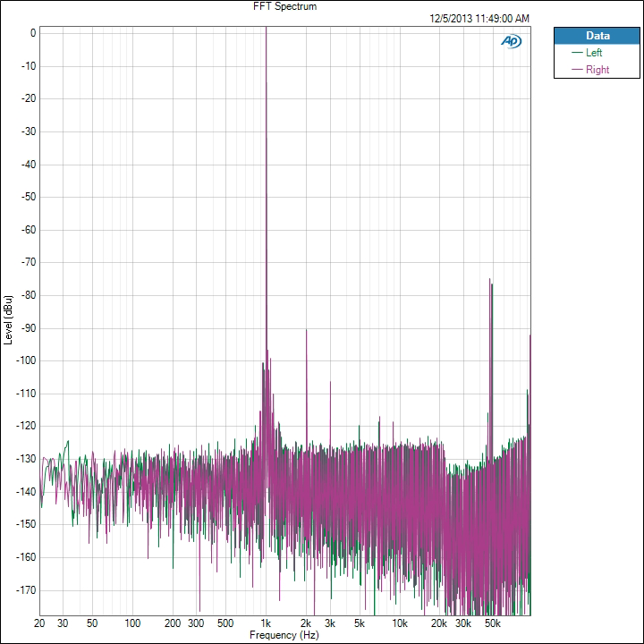
Task: Click the green line swatch beside Left
Action: 575,53
